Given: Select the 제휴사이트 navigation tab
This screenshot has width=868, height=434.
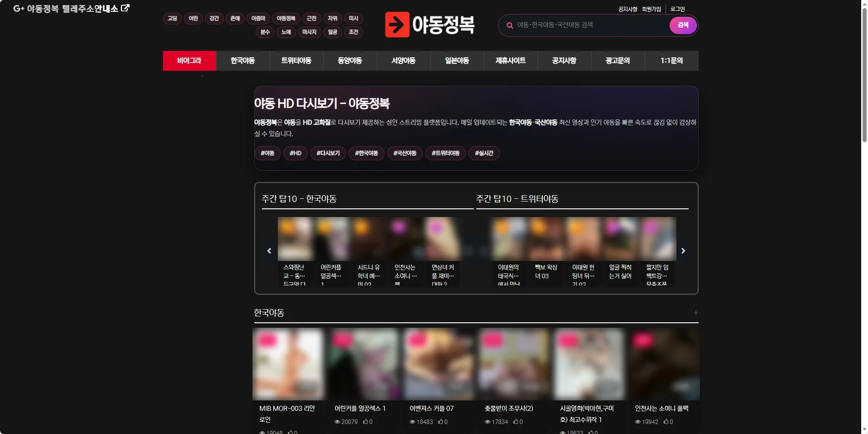Looking at the screenshot, I should (x=511, y=60).
